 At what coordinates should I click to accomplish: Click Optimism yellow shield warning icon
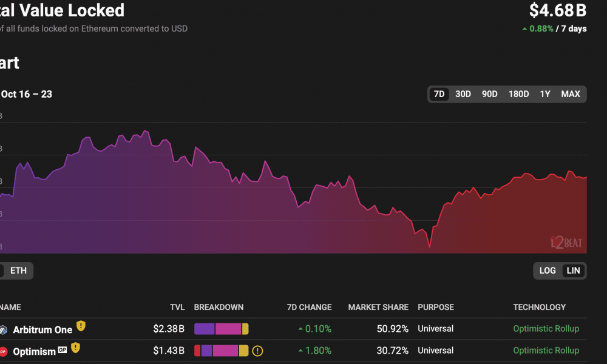coord(75,348)
